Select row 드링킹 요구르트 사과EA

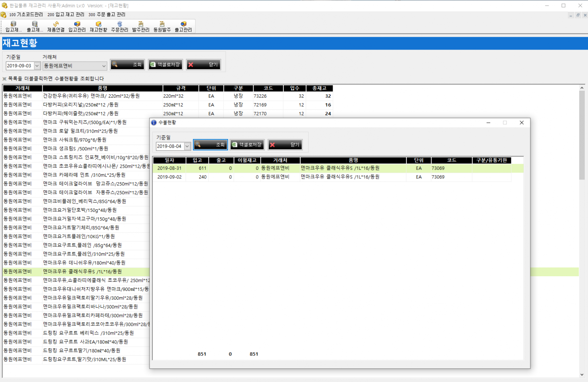click(76, 342)
